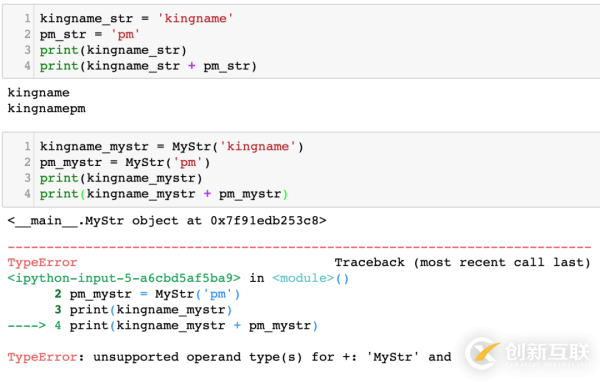Viewport: 600px width, 382px height.
Task: Click "Traceback (most recent call last)" text
Action: pos(462,262)
